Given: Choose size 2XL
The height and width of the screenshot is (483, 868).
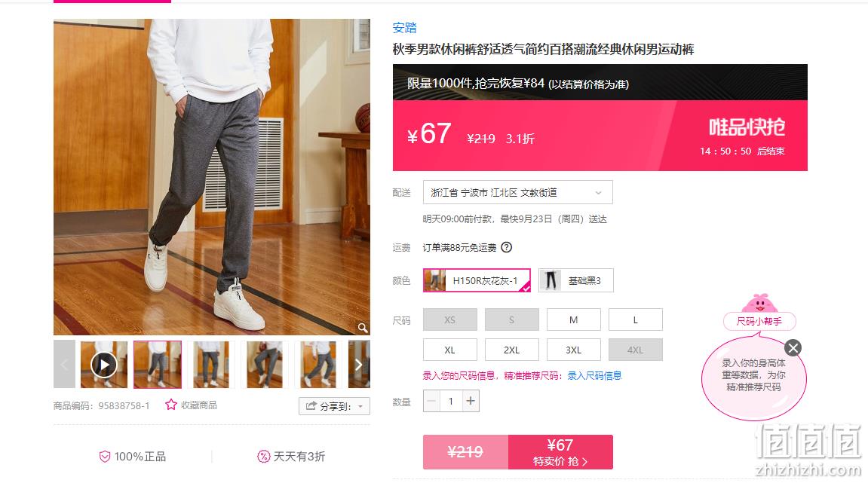Looking at the screenshot, I should [511, 350].
